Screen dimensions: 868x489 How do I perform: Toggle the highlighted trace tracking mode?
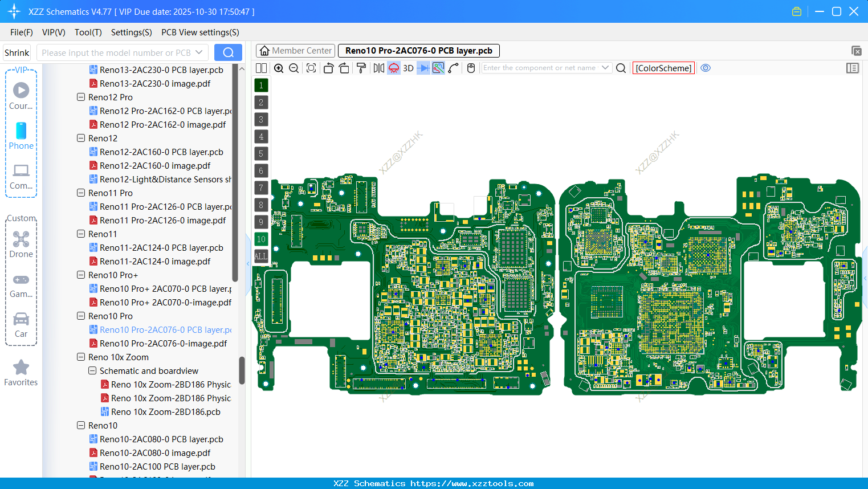tap(438, 68)
